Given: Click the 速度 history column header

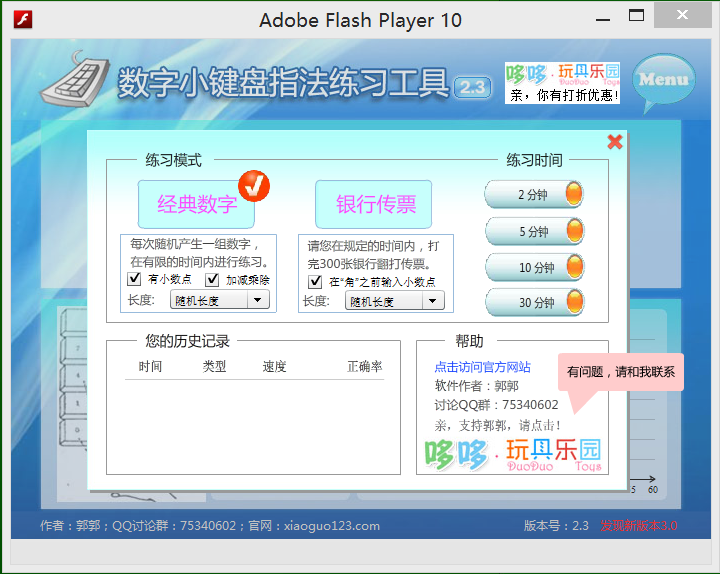Looking at the screenshot, I should (274, 366).
